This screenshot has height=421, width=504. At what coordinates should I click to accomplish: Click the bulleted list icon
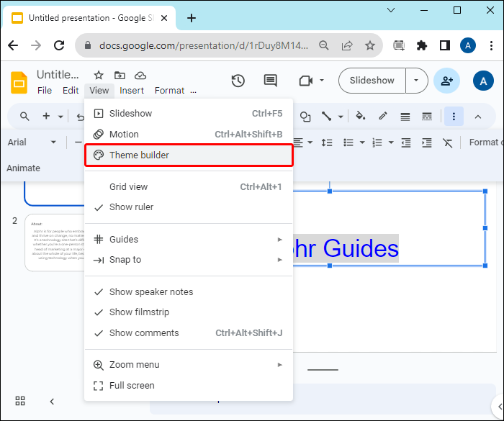(348, 142)
